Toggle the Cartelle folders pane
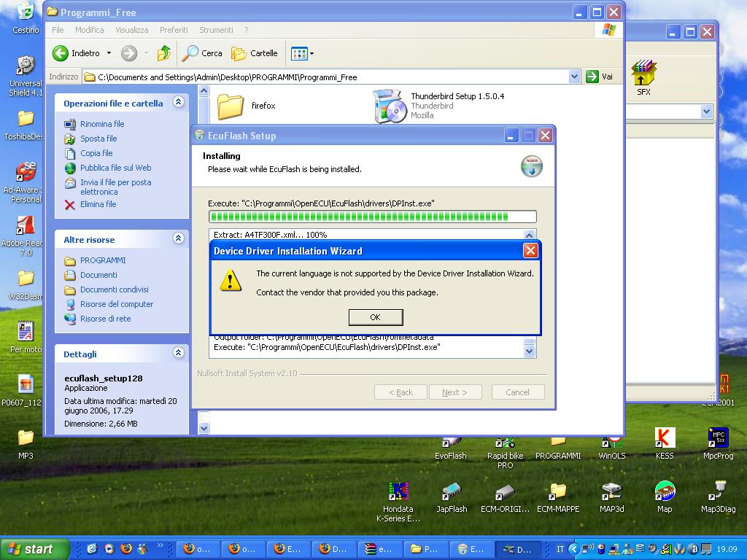This screenshot has height=560, width=747. pos(255,52)
